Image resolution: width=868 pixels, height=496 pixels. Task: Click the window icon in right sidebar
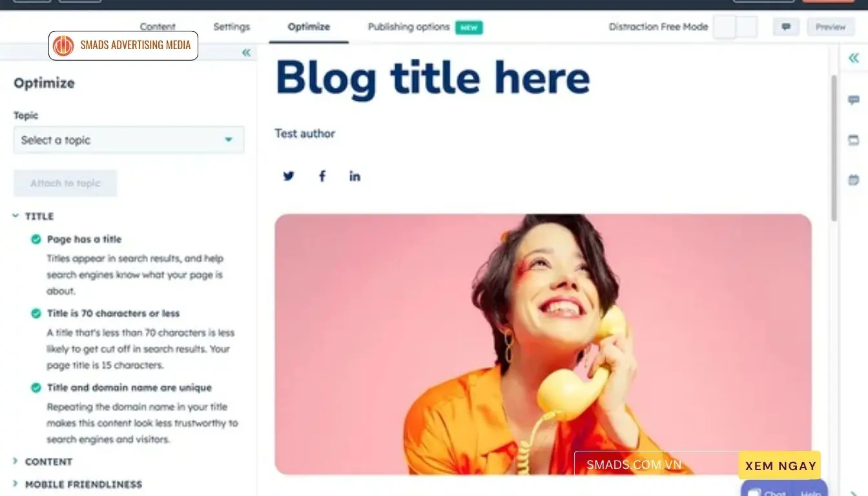[854, 140]
